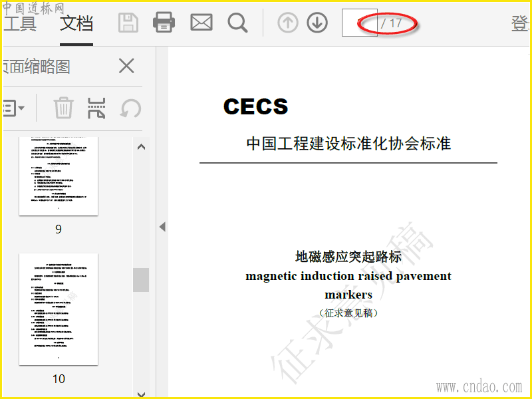The width and height of the screenshot is (532, 399).
Task: Open thumbnail options dropdown menu
Action: [13, 108]
